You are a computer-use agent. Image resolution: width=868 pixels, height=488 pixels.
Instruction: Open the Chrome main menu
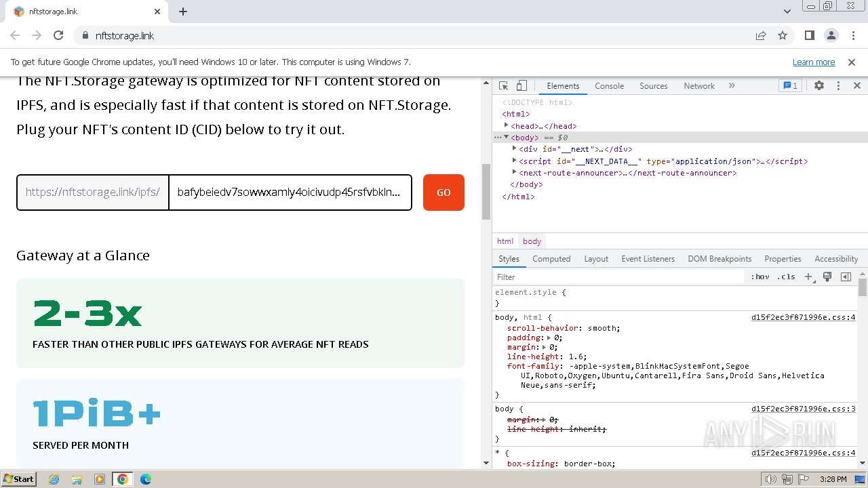(852, 35)
